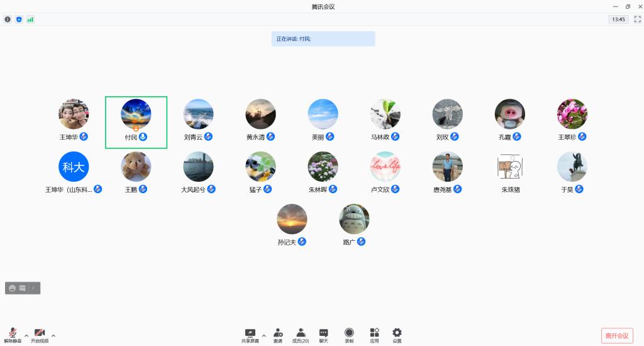Screen dimensions: 644x346
Task: Open share screen options arrow beside 共享屏幕
Action: pos(264,335)
